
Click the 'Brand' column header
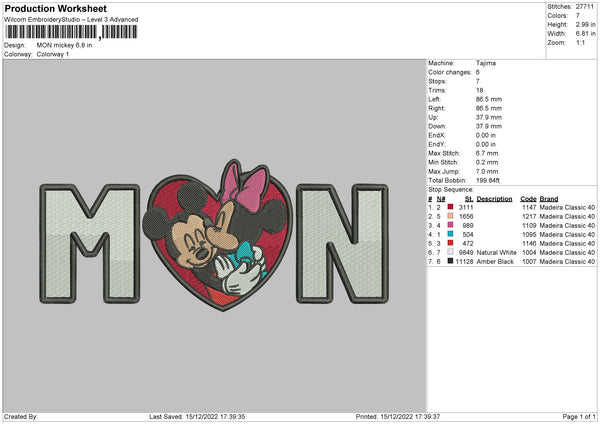coord(549,199)
